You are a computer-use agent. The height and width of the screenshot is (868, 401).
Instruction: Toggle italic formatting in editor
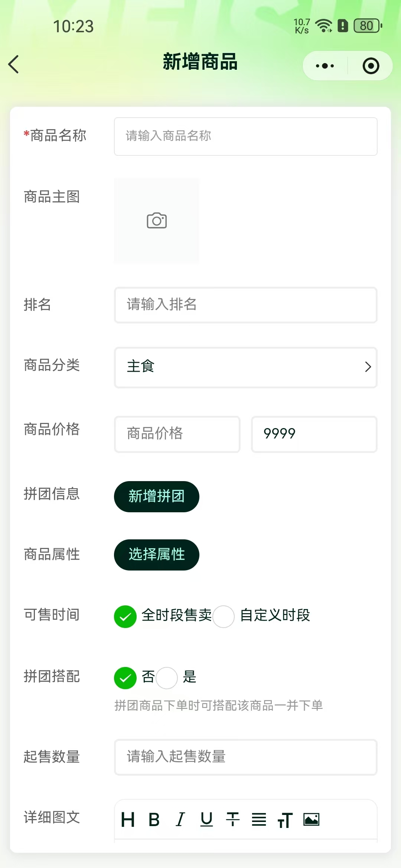click(180, 819)
